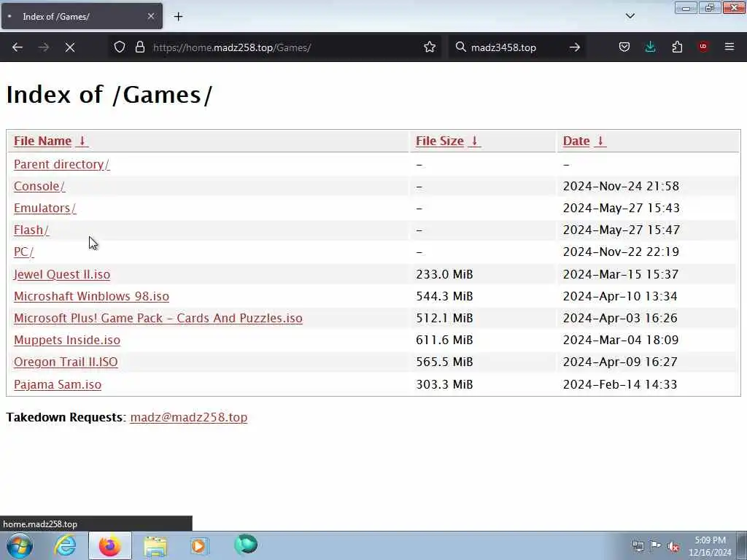Viewport: 747px width, 560px height.
Task: Open Windows Media Player from taskbar
Action: pyautogui.click(x=199, y=545)
